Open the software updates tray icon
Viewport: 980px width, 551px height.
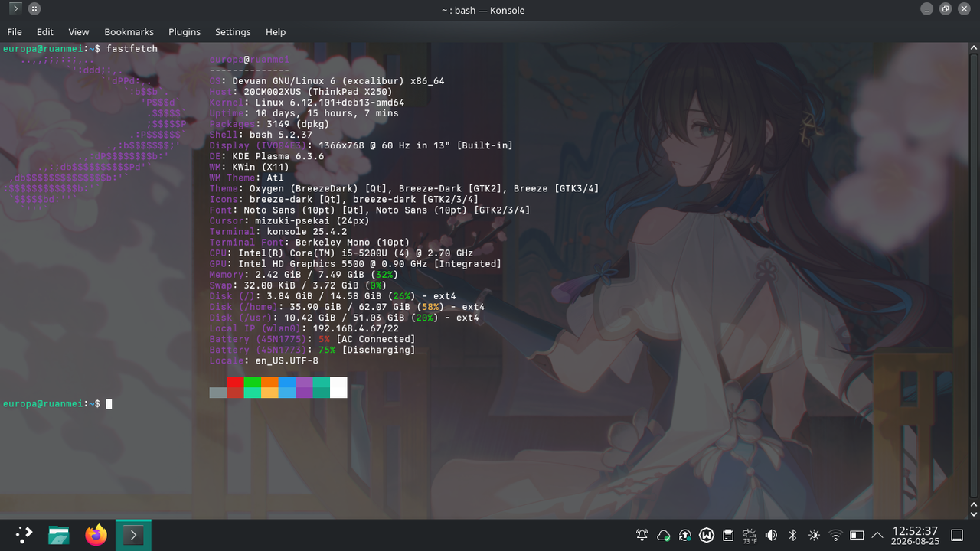tap(685, 535)
